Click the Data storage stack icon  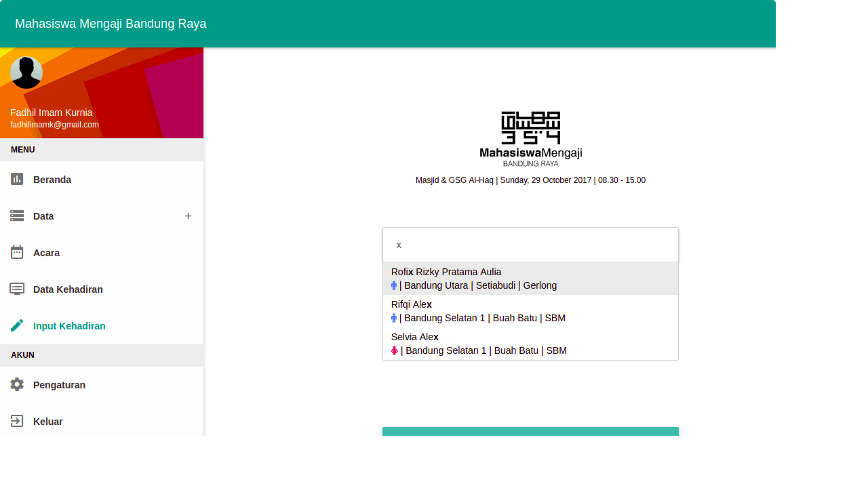coord(17,216)
